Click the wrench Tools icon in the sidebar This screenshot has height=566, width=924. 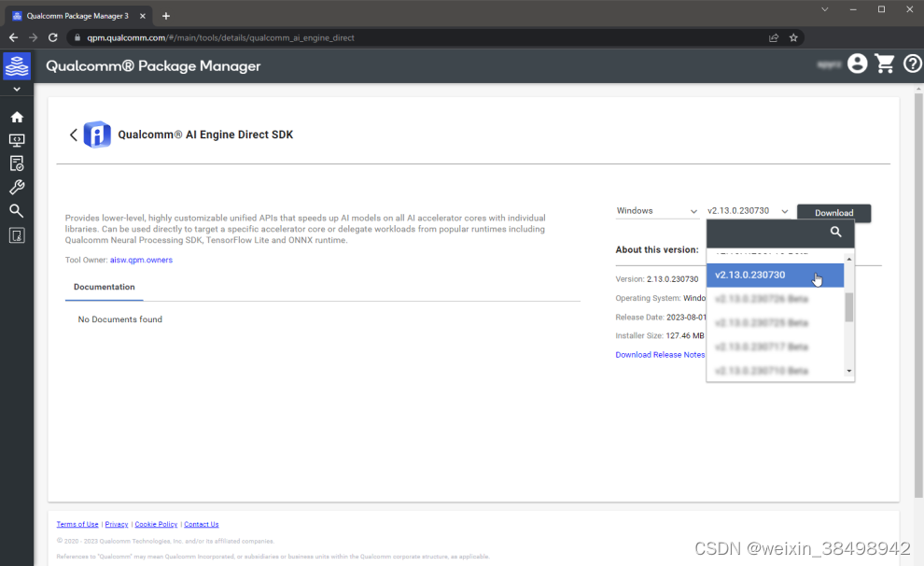17,186
